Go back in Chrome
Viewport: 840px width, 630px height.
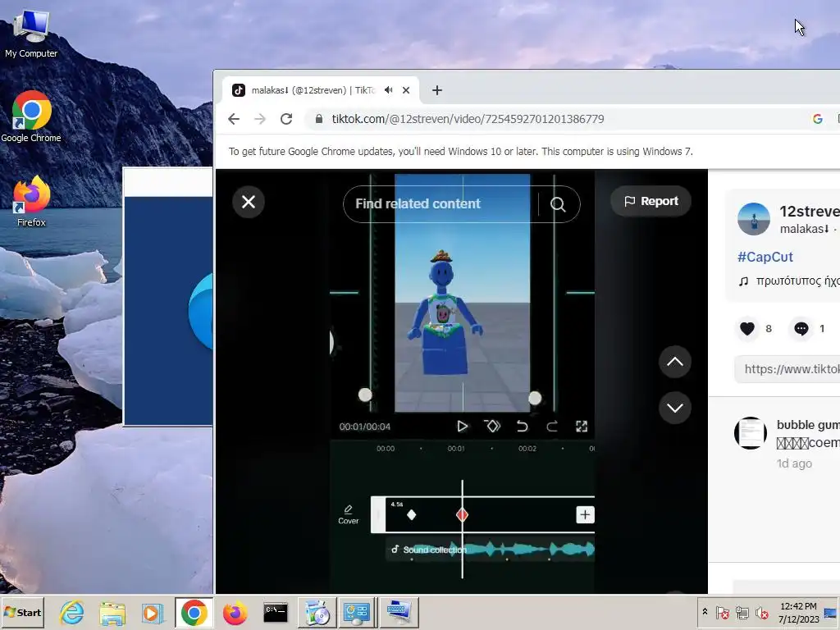pyautogui.click(x=234, y=119)
